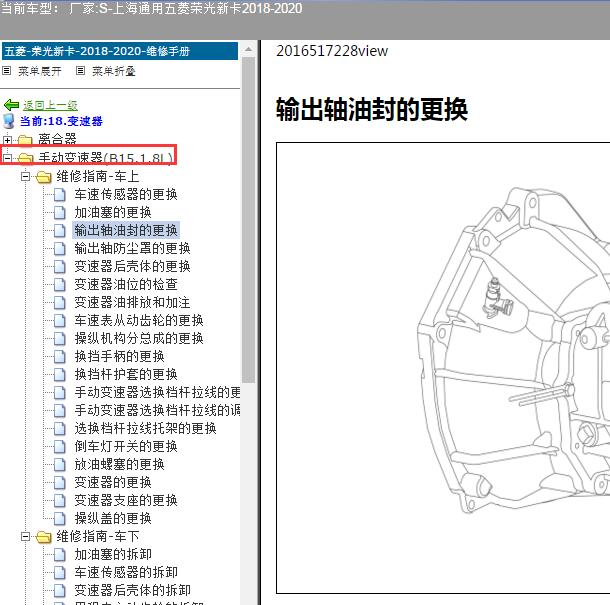Select the 维修指南-车上 folder label
This screenshot has height=605, width=610.
pos(98,176)
